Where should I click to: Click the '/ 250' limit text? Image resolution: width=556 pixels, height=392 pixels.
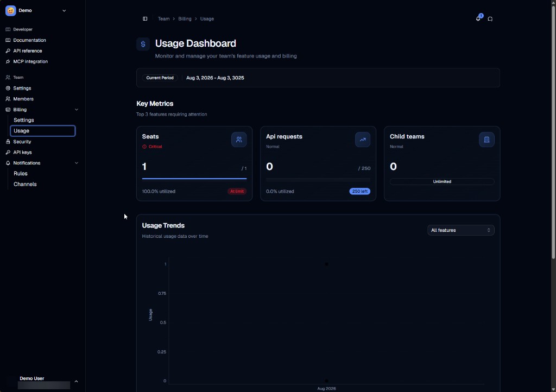pyautogui.click(x=364, y=168)
